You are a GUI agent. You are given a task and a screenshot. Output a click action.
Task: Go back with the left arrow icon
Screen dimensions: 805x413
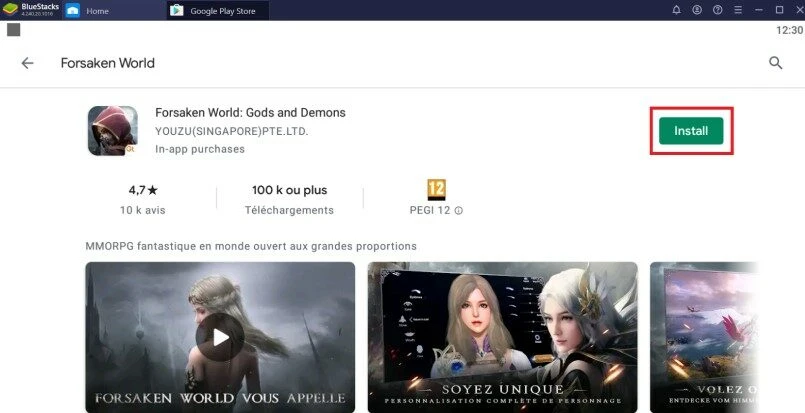[x=27, y=63]
